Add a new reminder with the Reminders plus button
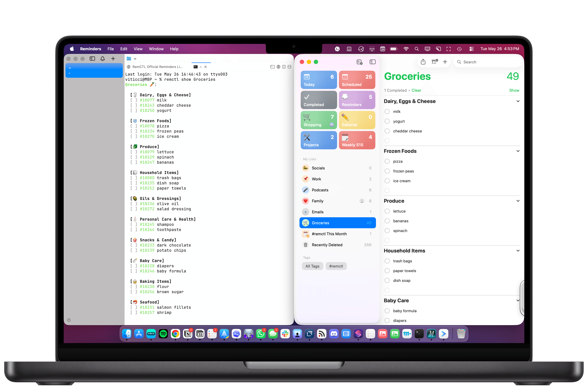 (445, 62)
